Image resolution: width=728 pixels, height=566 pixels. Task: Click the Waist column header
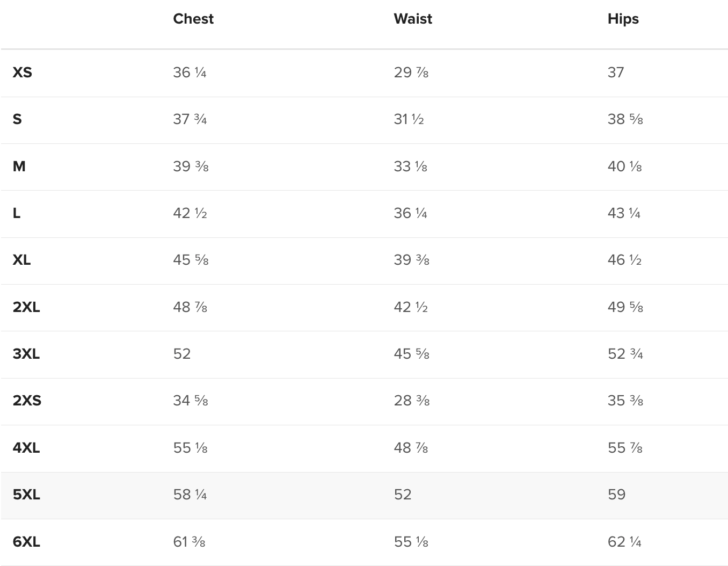(413, 19)
